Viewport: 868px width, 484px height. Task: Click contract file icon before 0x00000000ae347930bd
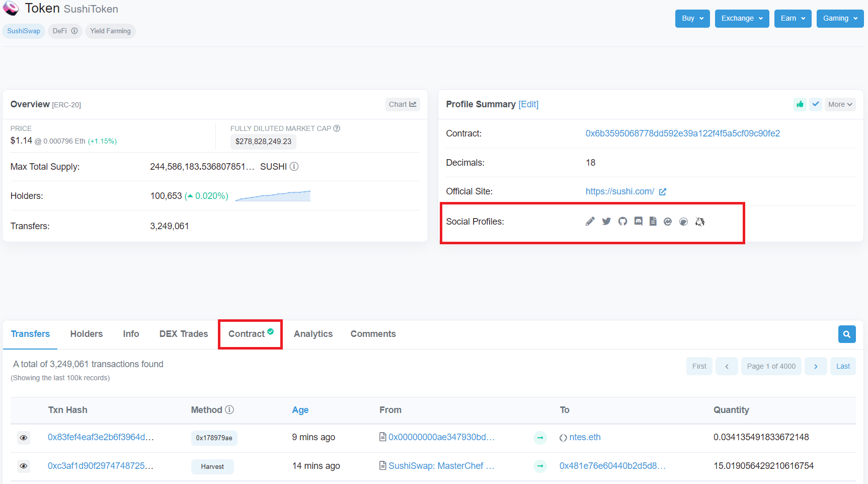pos(383,437)
